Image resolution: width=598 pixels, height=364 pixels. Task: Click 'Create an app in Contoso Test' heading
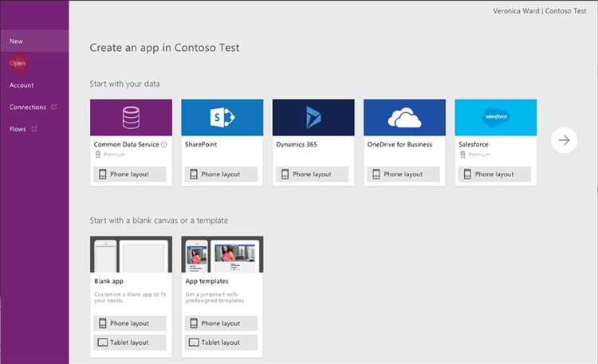tap(164, 48)
